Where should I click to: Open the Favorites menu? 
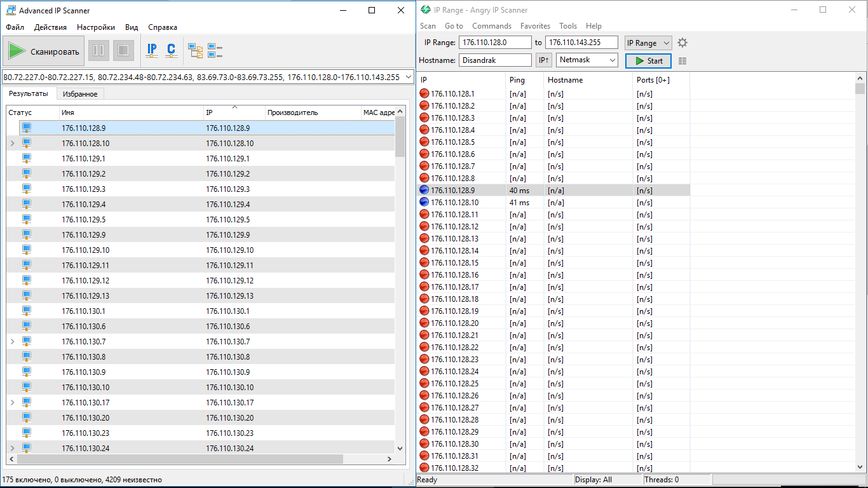(x=535, y=26)
